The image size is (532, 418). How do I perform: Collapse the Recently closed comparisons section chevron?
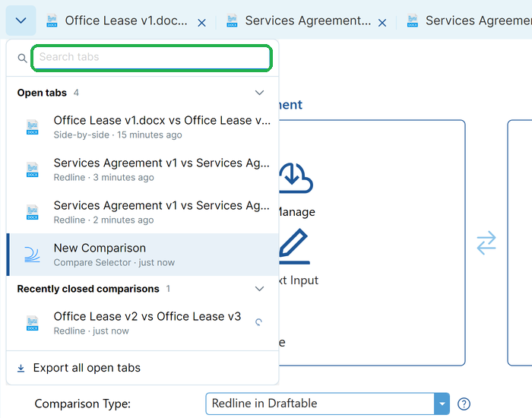point(260,289)
